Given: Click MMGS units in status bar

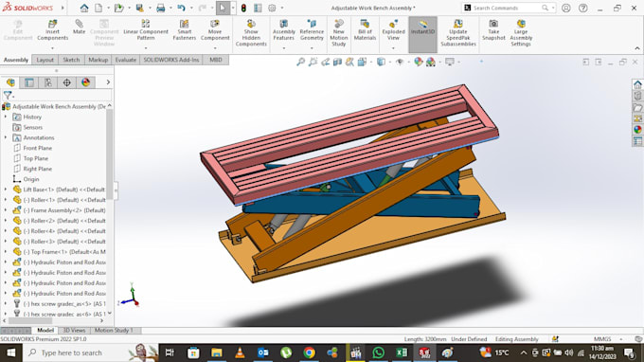Looking at the screenshot, I should tap(602, 339).
